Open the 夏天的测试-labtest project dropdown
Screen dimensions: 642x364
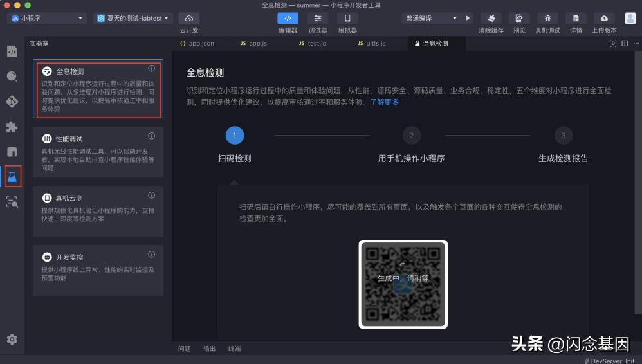click(x=133, y=18)
